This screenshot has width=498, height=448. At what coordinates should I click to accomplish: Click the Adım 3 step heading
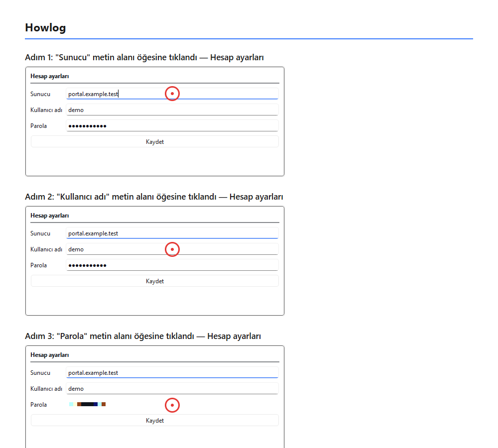pyautogui.click(x=143, y=336)
